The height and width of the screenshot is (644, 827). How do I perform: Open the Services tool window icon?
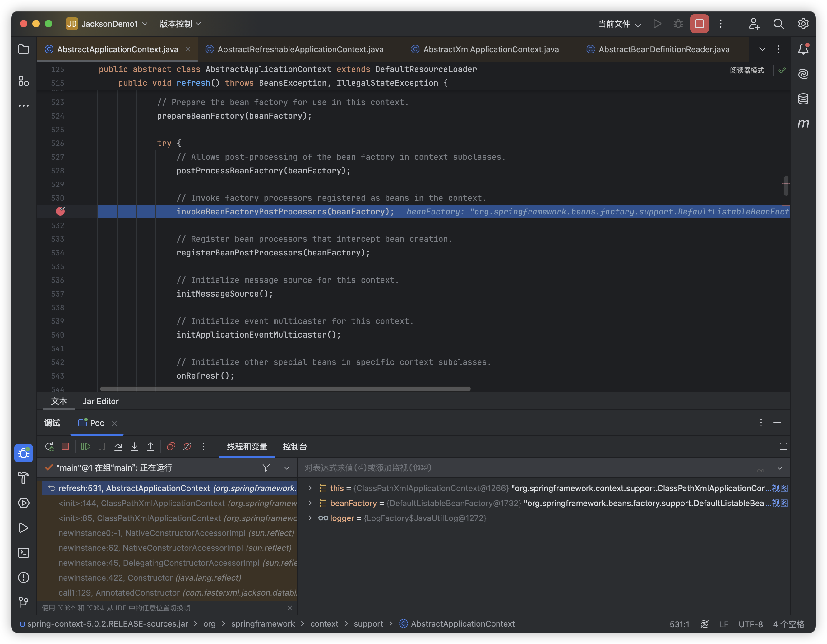(x=24, y=503)
